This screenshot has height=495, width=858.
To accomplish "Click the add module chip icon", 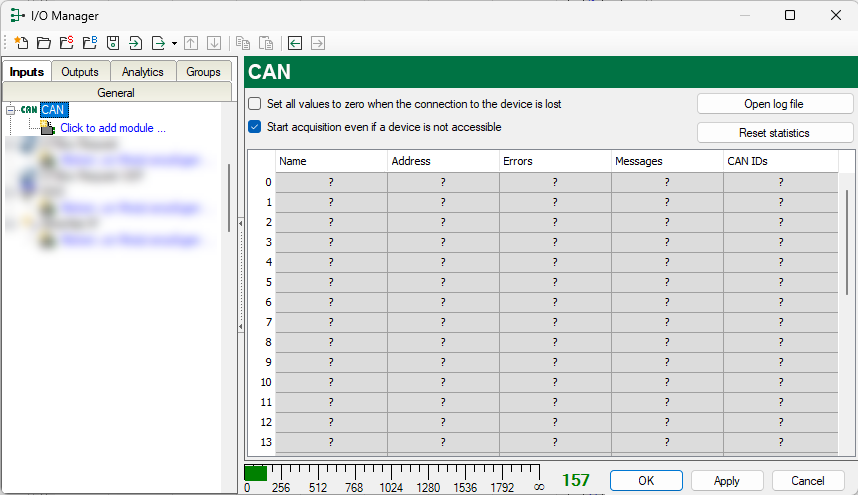I will click(48, 128).
